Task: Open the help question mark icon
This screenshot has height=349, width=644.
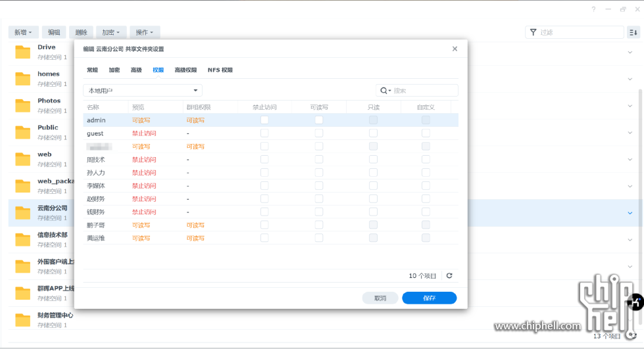Action: (593, 9)
